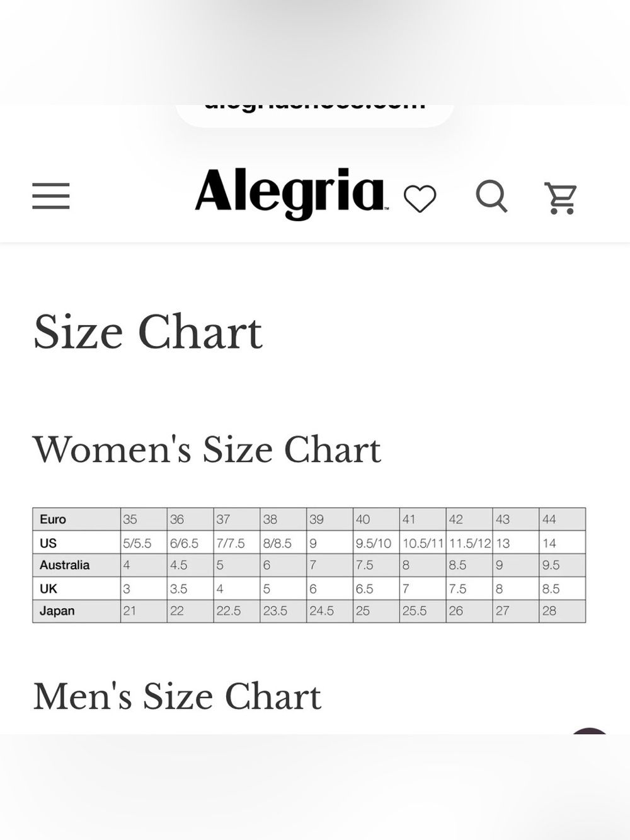Click the Australia row header cell
Image resolution: width=630 pixels, height=840 pixels.
click(76, 565)
